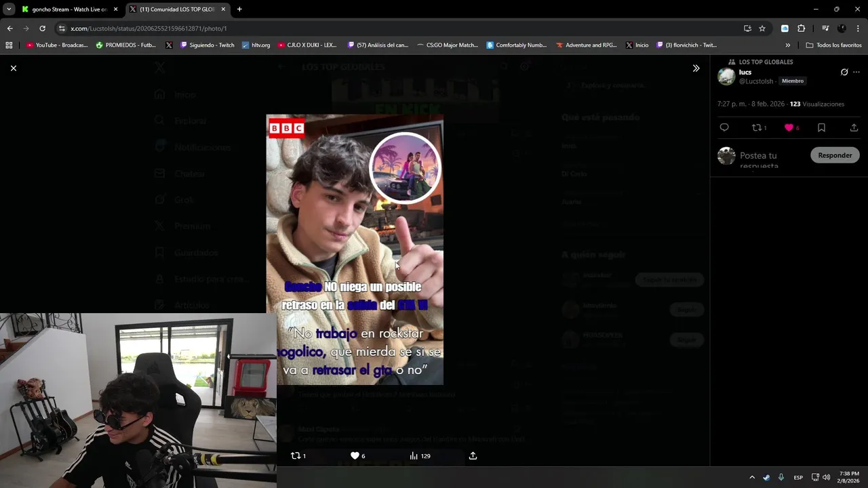Close the goncho Stream tab
The image size is (868, 488).
point(115,9)
